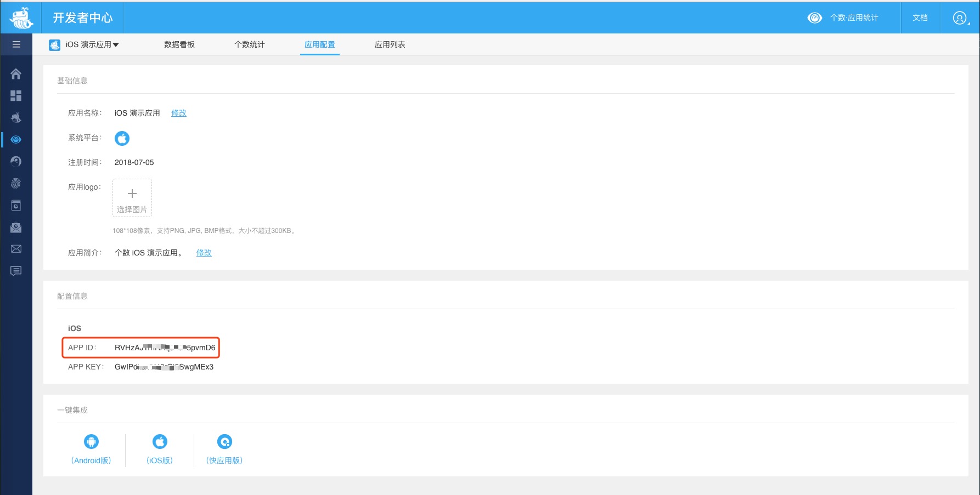This screenshot has width=980, height=495.
Task: Open the 文档 link in the header
Action: [x=920, y=18]
